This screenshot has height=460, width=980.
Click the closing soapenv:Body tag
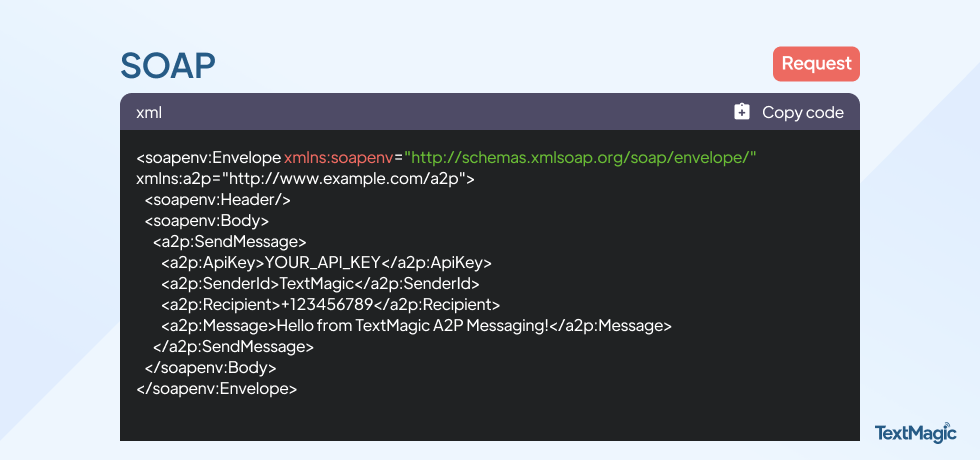tap(210, 368)
